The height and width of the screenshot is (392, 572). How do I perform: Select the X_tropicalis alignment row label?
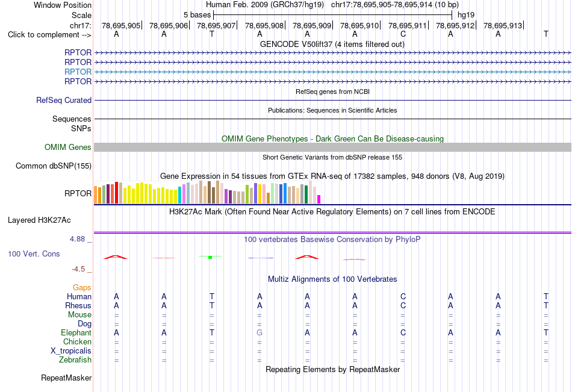pyautogui.click(x=71, y=351)
